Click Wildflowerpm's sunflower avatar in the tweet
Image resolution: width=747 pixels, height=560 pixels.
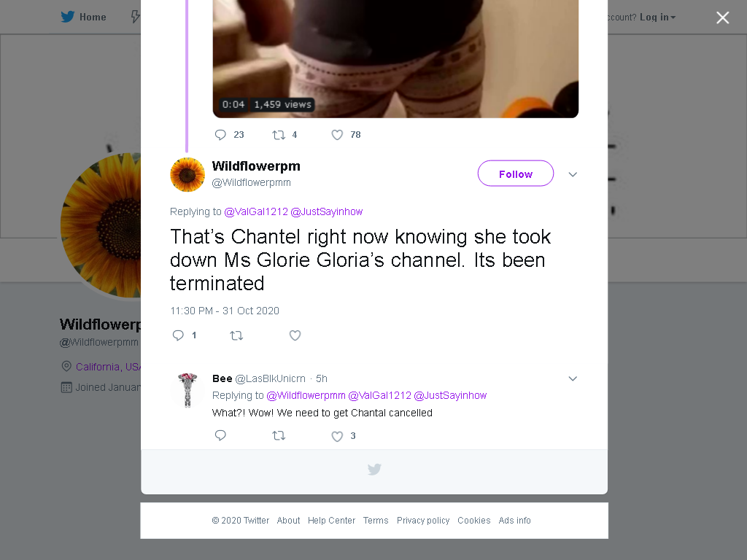(x=187, y=175)
